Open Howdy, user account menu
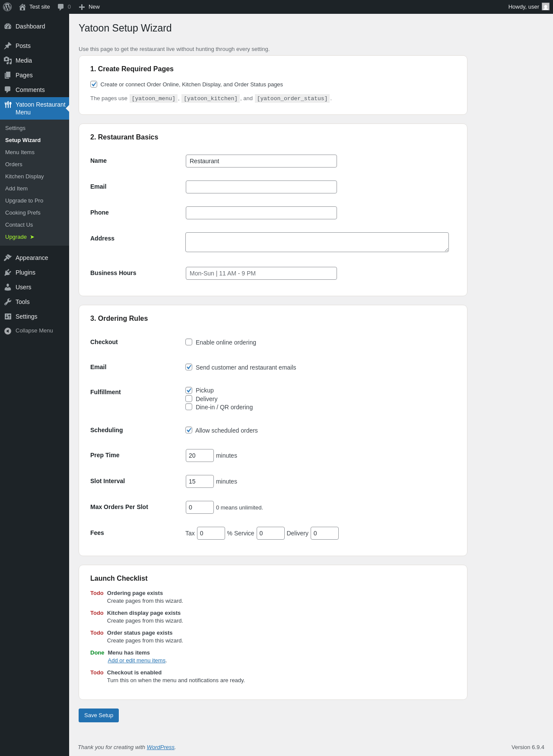 click(528, 7)
